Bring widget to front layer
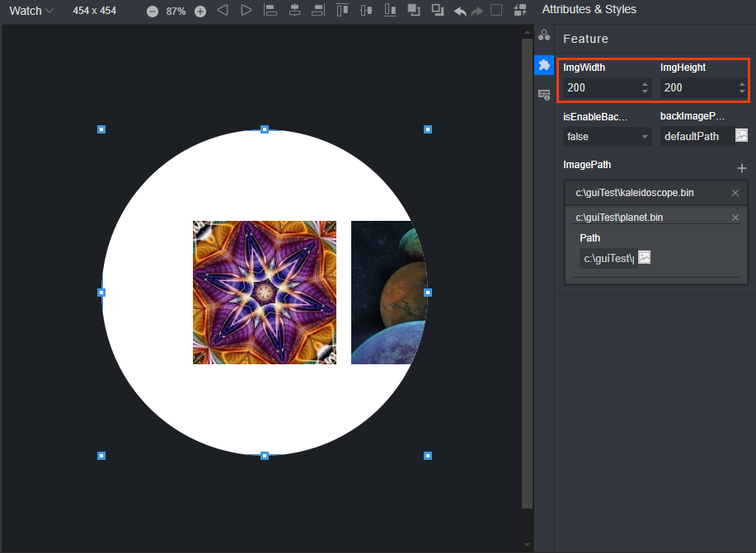The width and height of the screenshot is (756, 553). coord(414,11)
